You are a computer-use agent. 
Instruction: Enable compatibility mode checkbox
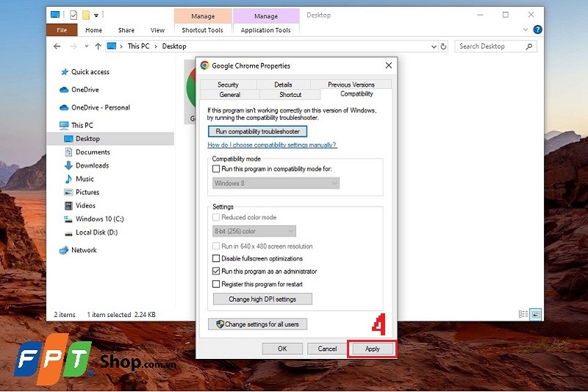click(216, 169)
